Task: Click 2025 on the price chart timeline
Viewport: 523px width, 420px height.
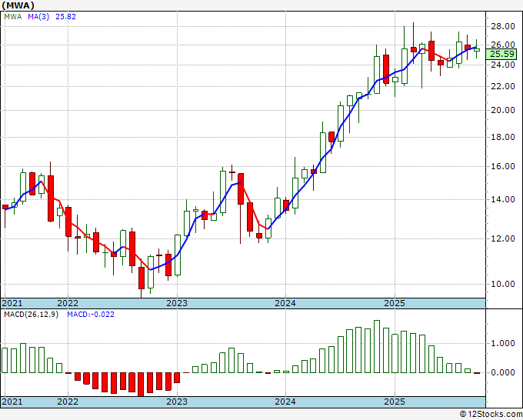Action: pyautogui.click(x=395, y=303)
